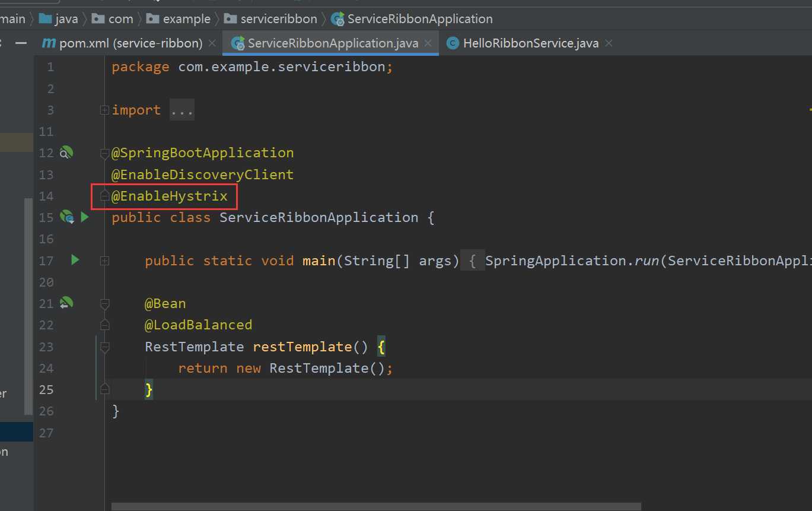812x511 pixels.
Task: Click the Spring bean gutter icon on line 21
Action: point(66,303)
